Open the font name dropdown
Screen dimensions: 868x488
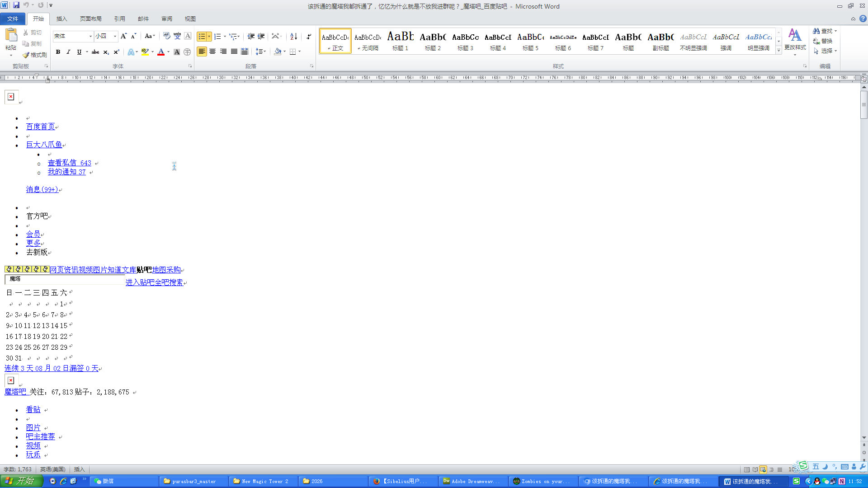(90, 36)
